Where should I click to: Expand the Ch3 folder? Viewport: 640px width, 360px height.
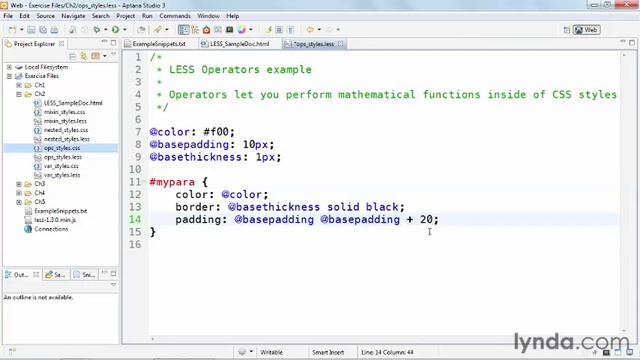[x=19, y=184]
